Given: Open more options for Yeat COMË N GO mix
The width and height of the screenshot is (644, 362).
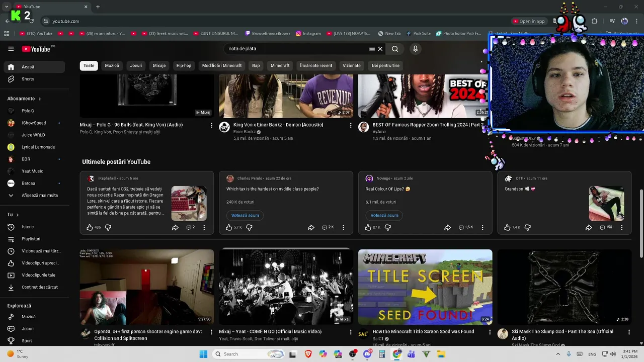Looking at the screenshot, I should pos(351,332).
